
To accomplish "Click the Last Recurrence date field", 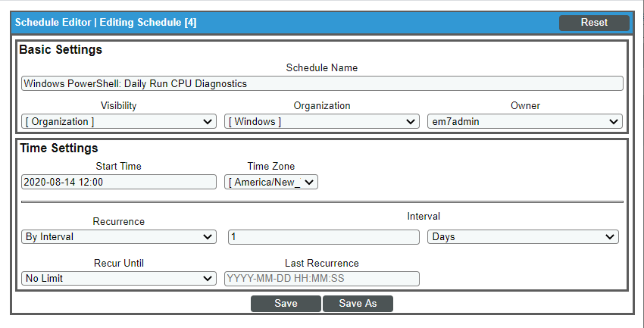I will click(322, 279).
